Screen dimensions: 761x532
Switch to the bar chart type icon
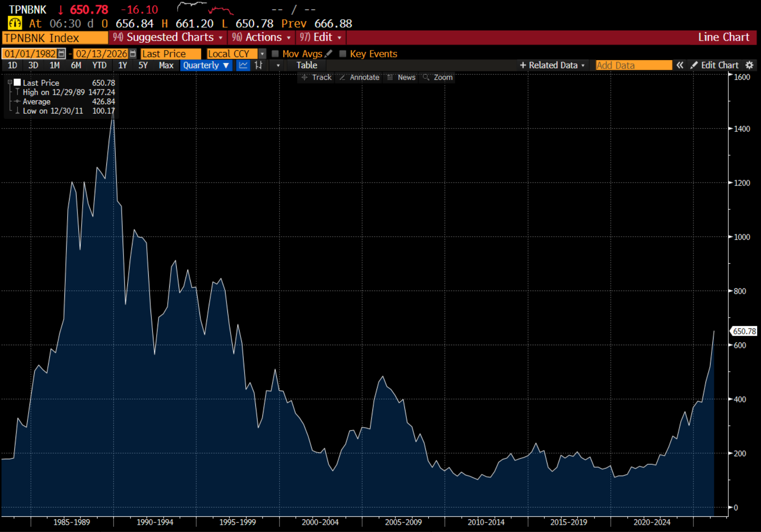coord(259,65)
